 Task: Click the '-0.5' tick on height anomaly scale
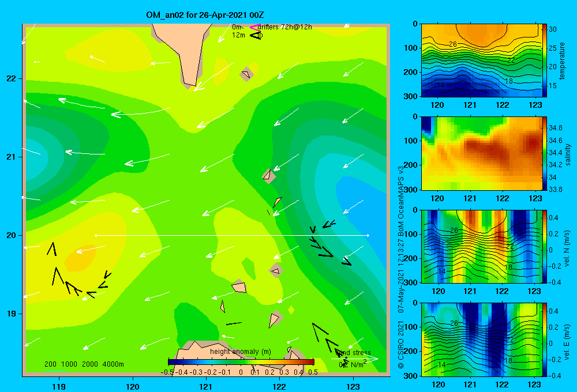(x=167, y=372)
